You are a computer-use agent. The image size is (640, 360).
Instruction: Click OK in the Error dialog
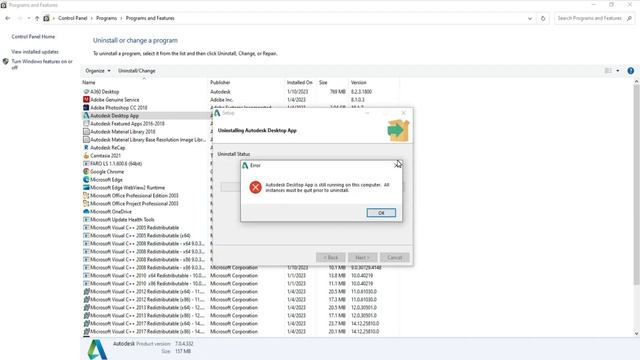click(x=381, y=213)
